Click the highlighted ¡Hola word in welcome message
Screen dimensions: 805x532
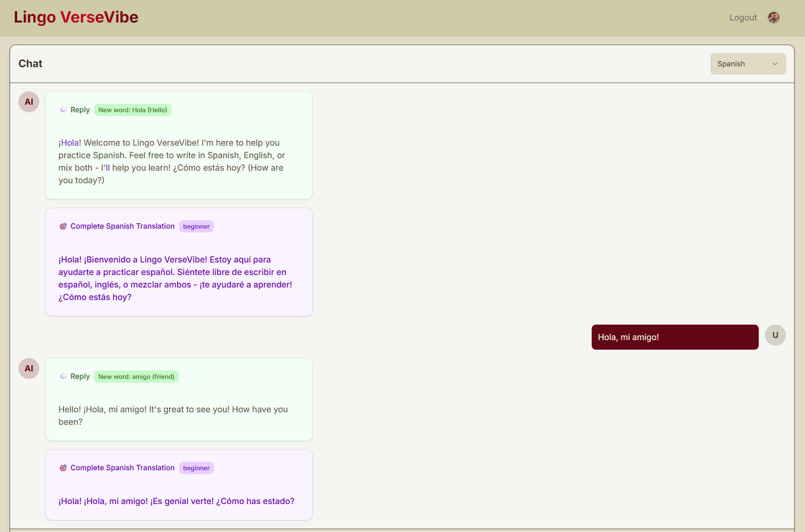point(69,143)
